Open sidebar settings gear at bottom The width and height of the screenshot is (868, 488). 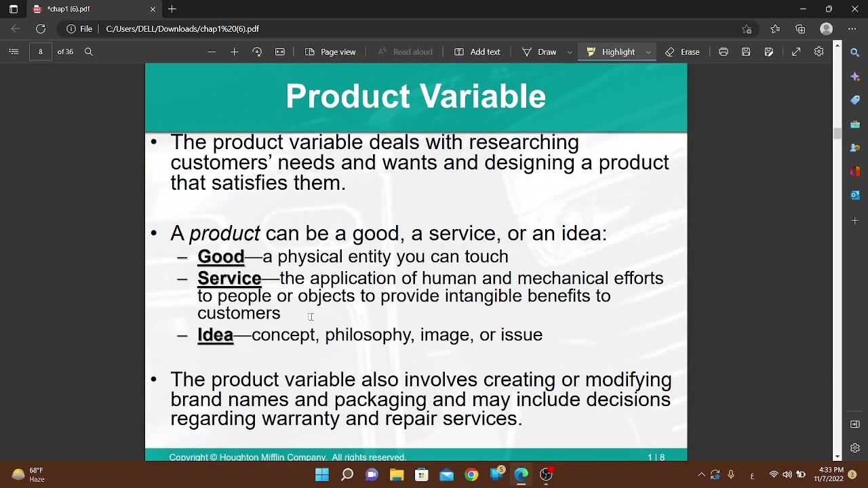click(855, 448)
